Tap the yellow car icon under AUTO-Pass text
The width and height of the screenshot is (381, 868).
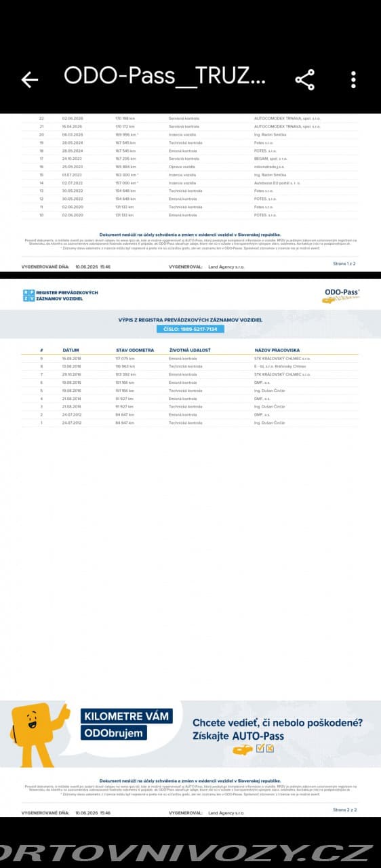point(243,749)
